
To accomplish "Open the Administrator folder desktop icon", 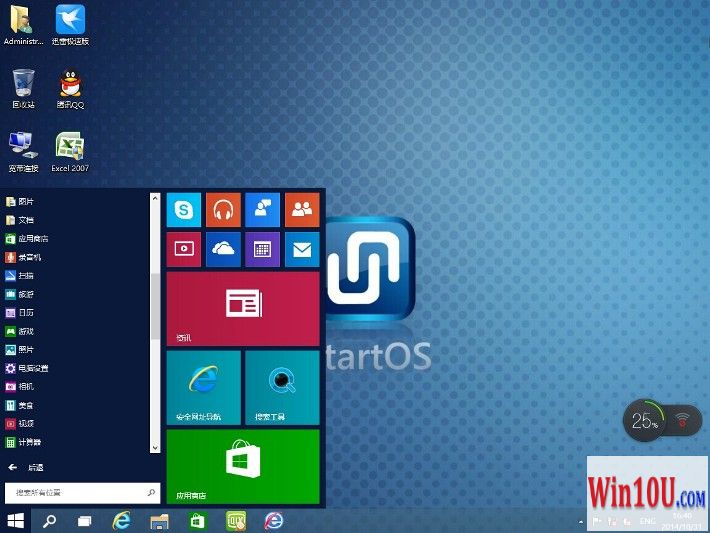I will click(x=23, y=25).
